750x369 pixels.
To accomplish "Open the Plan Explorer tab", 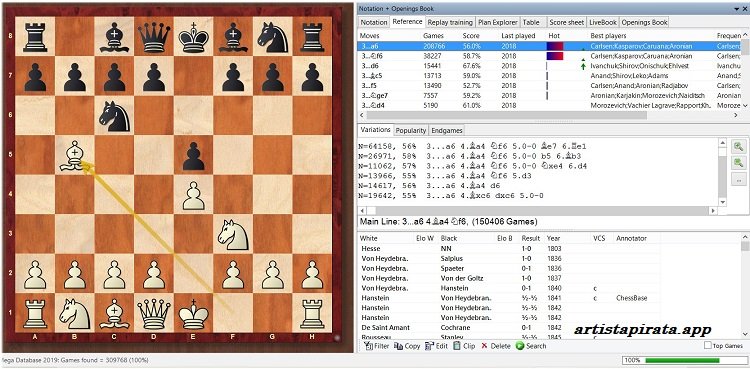I will [498, 22].
